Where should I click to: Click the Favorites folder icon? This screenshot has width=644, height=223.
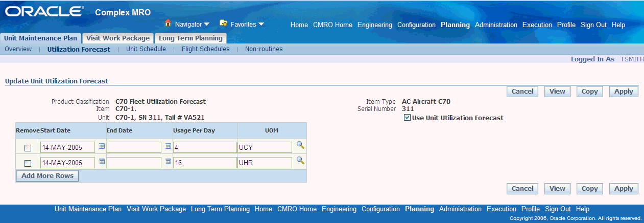[x=223, y=24]
